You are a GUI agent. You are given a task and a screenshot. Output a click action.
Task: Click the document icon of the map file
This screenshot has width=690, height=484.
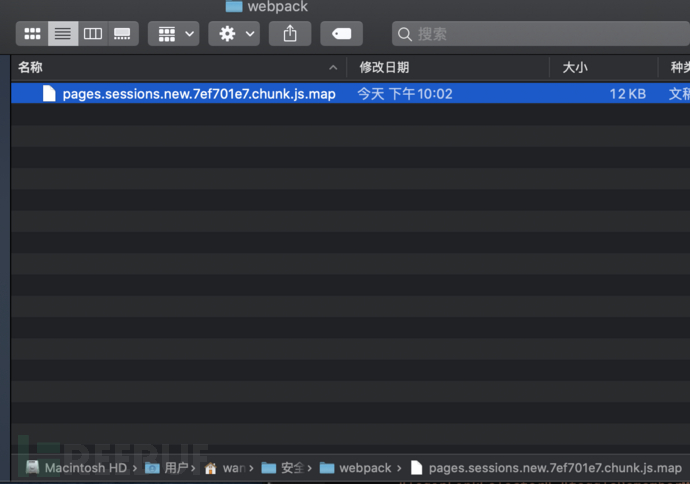click(x=49, y=94)
